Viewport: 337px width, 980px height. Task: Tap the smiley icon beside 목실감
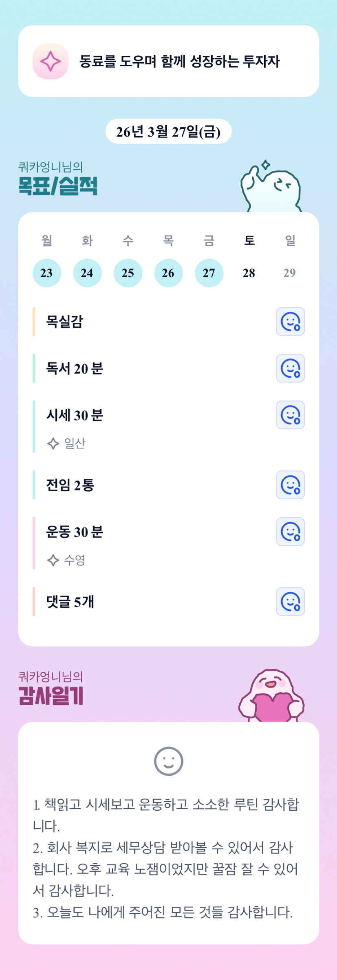coord(290,322)
